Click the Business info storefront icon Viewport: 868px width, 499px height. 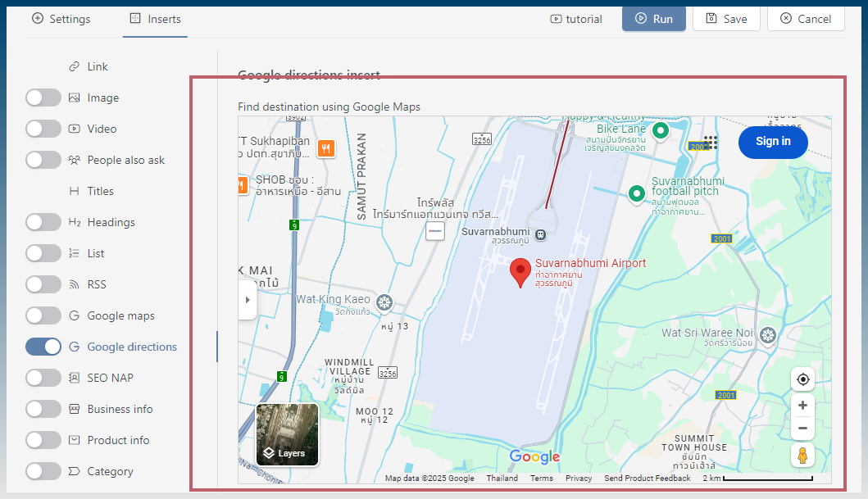(75, 410)
